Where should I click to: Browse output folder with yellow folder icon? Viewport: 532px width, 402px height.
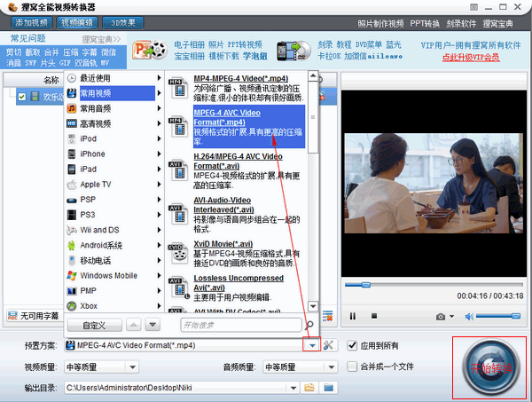(x=309, y=388)
